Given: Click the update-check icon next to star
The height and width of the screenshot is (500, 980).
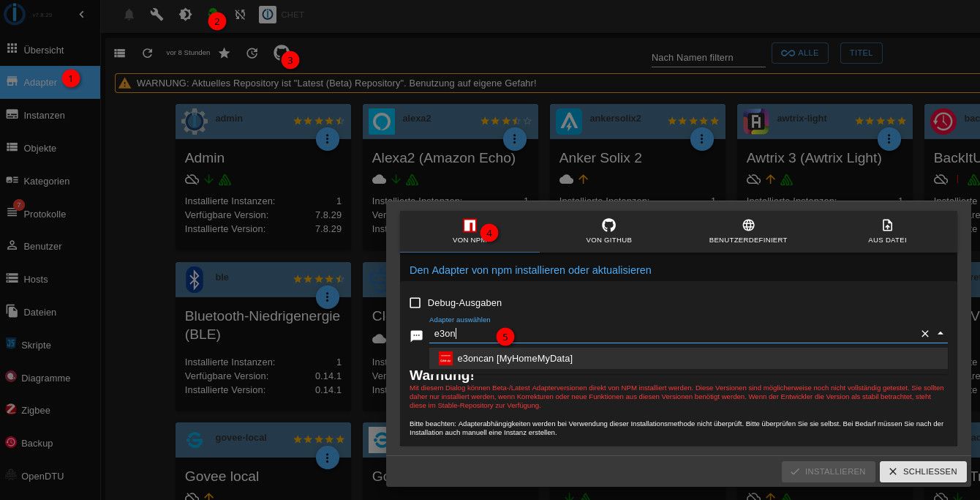Looking at the screenshot, I should 252,53.
